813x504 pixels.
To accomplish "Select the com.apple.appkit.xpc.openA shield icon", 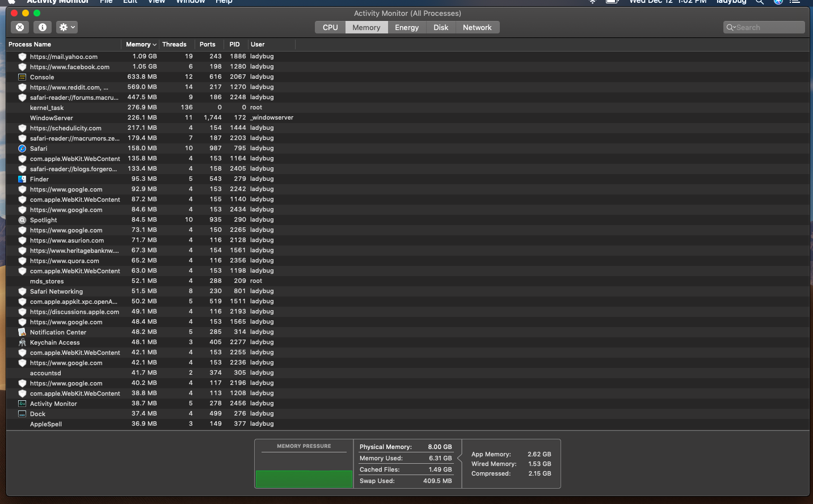I will pyautogui.click(x=22, y=302).
